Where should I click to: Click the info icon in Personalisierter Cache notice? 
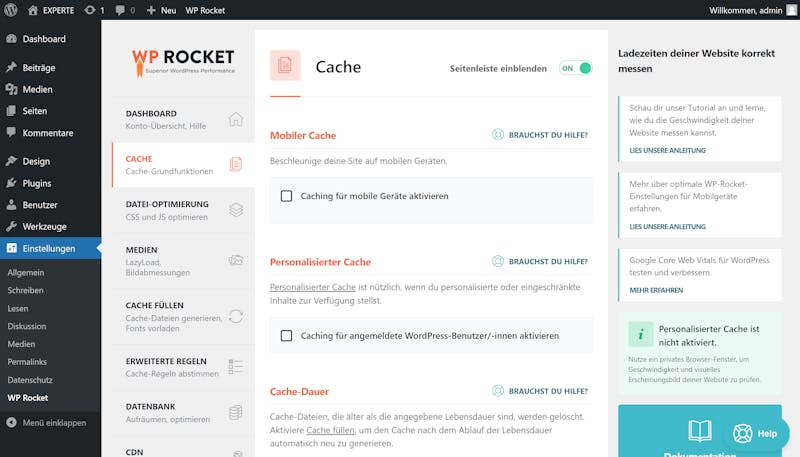pyautogui.click(x=641, y=335)
